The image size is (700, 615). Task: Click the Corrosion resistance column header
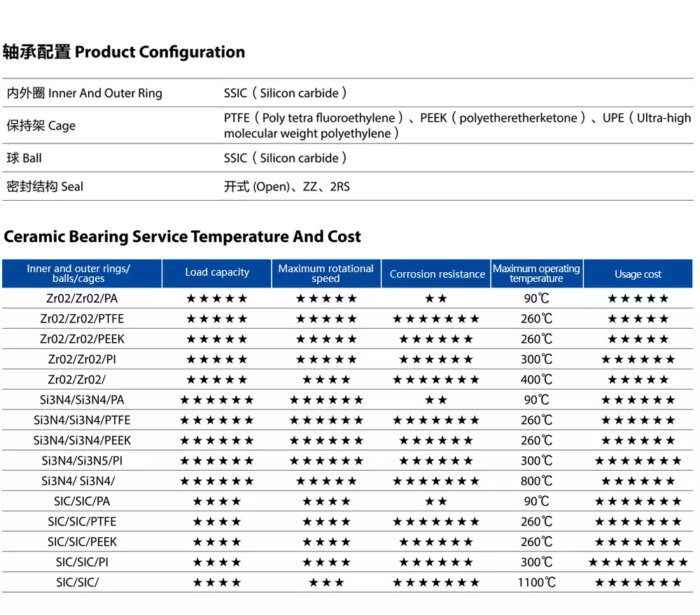tap(437, 274)
